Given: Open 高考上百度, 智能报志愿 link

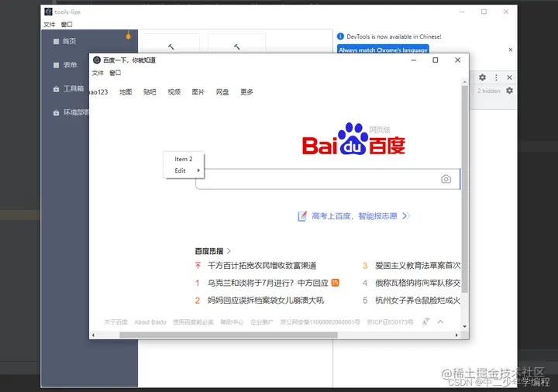Looking at the screenshot, I should click(354, 216).
